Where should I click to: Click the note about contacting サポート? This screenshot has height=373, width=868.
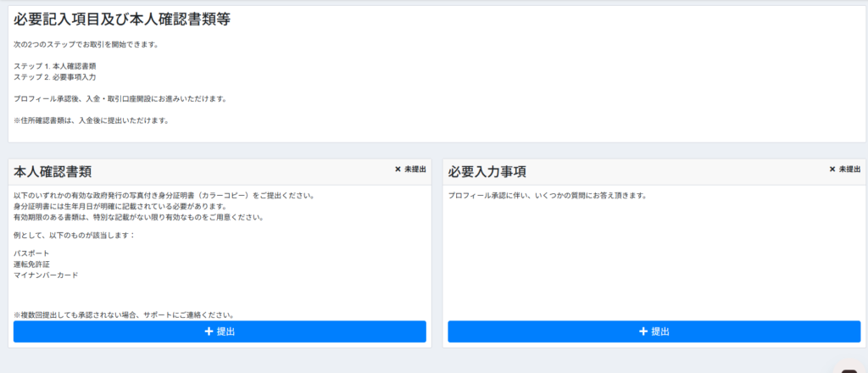tap(124, 315)
